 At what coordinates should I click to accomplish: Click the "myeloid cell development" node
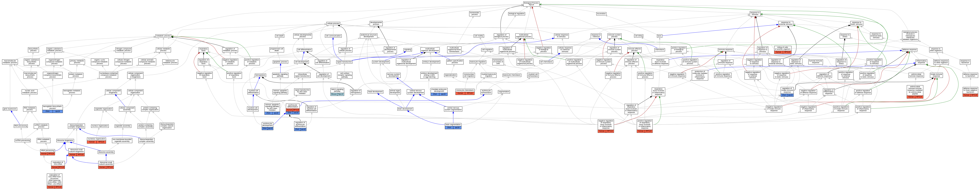coord(253,109)
